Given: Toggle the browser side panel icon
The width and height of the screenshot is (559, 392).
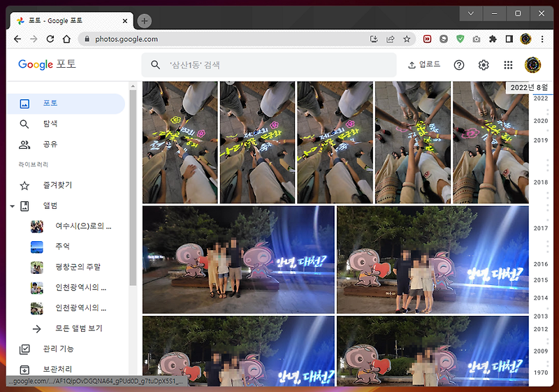Looking at the screenshot, I should [x=509, y=39].
